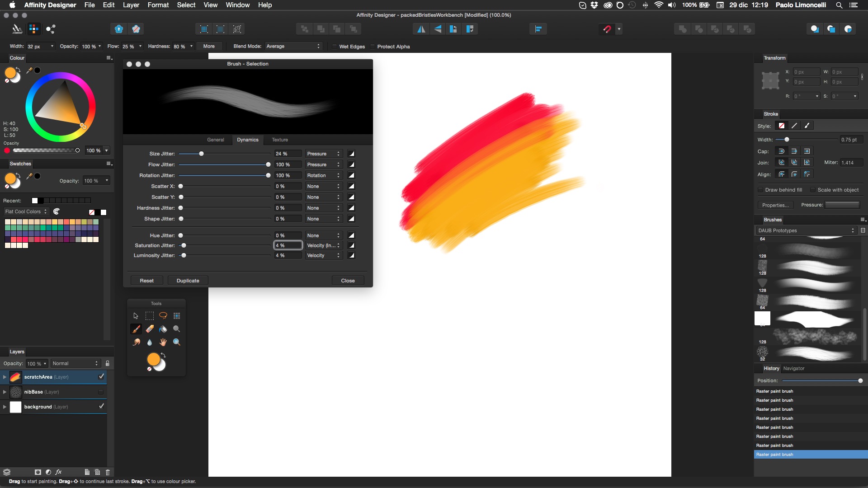
Task: Choose the Freehand Selection lasso tool
Action: [163, 315]
